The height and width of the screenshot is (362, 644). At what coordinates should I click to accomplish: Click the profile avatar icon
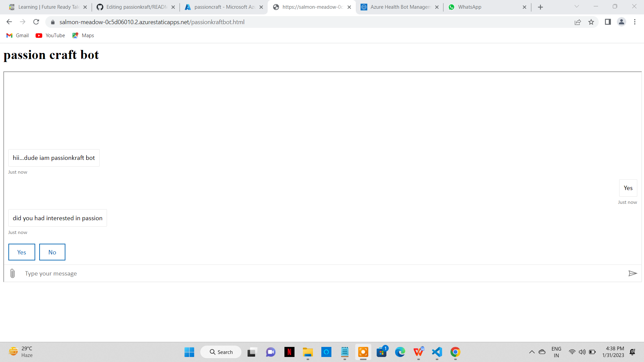tap(621, 22)
